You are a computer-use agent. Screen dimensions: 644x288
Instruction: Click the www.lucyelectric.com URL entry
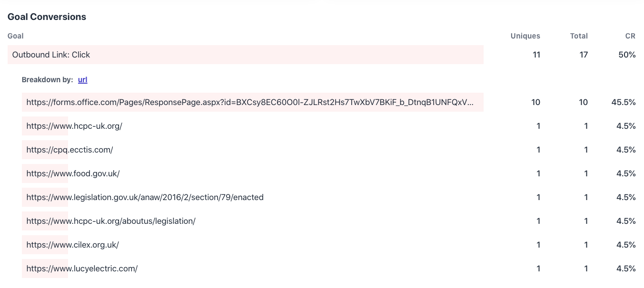(82, 269)
